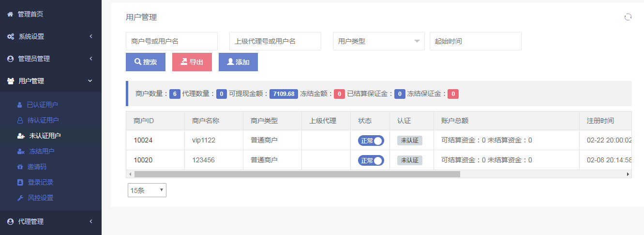Click the home icon beside 管理首页
The height and width of the screenshot is (235, 644).
coord(10,14)
